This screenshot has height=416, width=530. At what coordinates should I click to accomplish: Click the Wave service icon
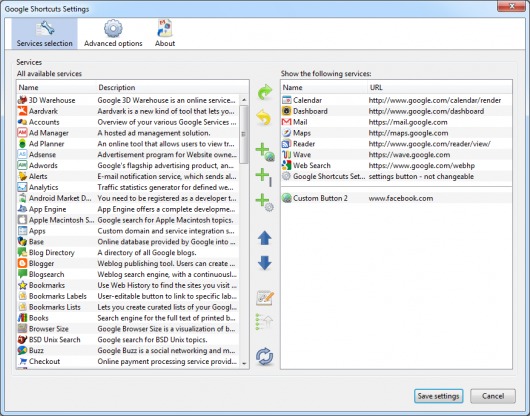pos(286,154)
